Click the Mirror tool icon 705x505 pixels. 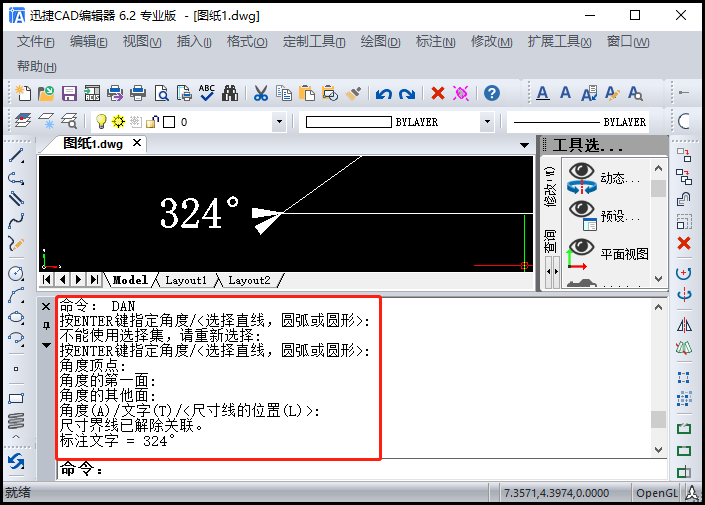tap(684, 325)
